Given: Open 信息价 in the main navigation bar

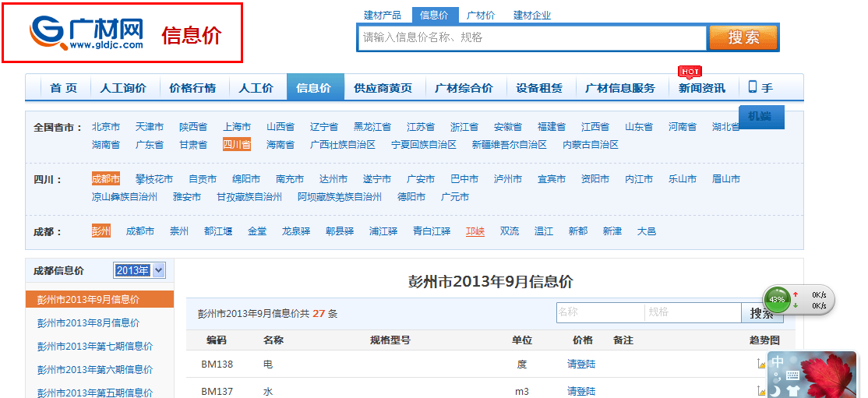Looking at the screenshot, I should 315,87.
